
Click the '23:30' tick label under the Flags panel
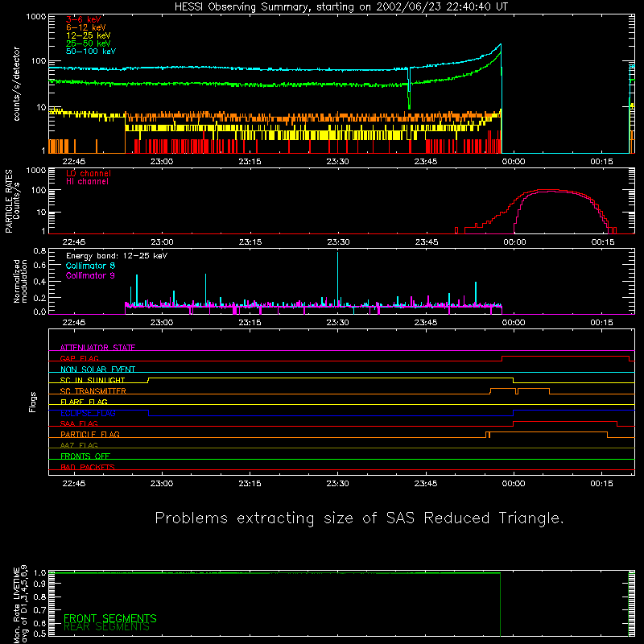(337, 484)
